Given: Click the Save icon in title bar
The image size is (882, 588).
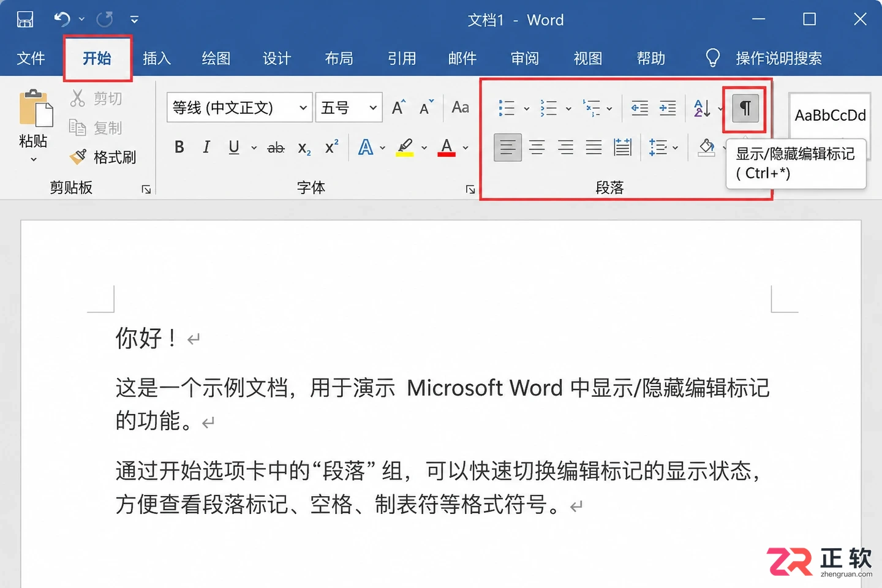Looking at the screenshot, I should [x=25, y=20].
